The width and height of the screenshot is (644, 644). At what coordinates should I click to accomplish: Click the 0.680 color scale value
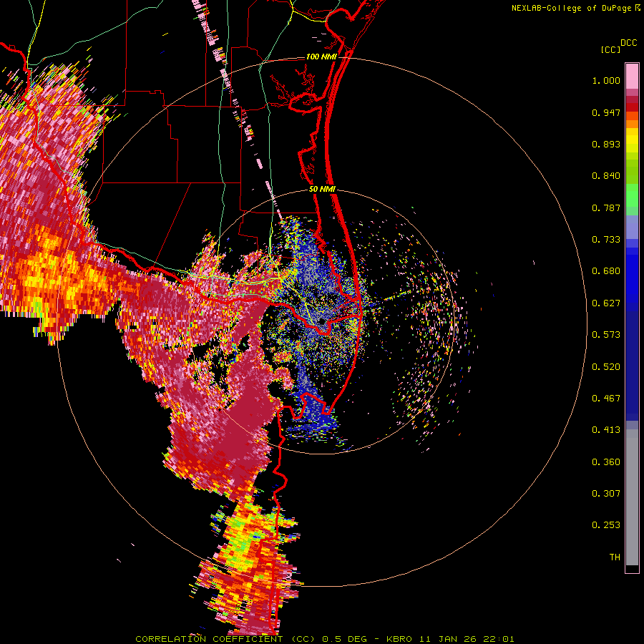click(606, 271)
